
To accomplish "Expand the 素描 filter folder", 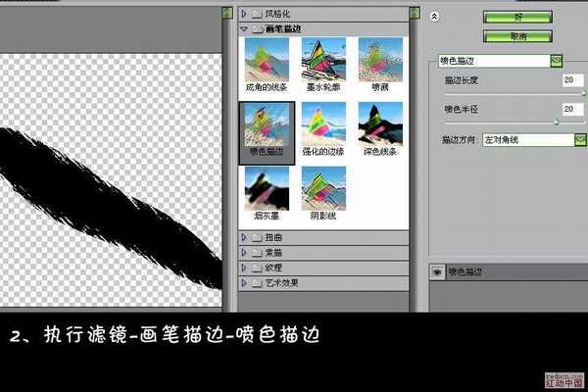I will pyautogui.click(x=244, y=252).
